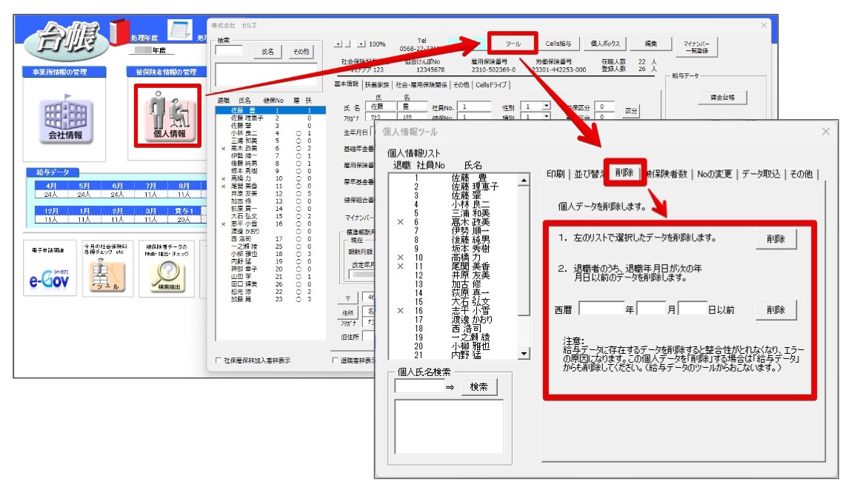The image size is (857, 504).
Task: Click the zoom-in arrow beside 100%
Action: pyautogui.click(x=361, y=44)
